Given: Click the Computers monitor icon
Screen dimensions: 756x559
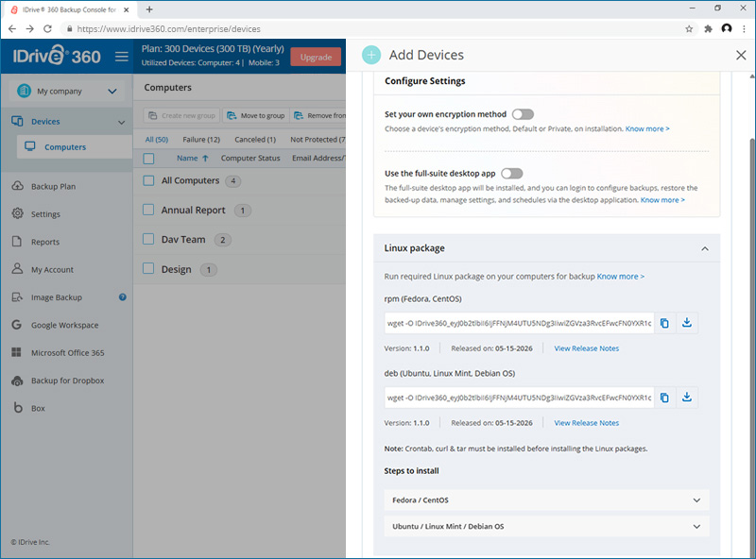Looking at the screenshot, I should click(30, 146).
